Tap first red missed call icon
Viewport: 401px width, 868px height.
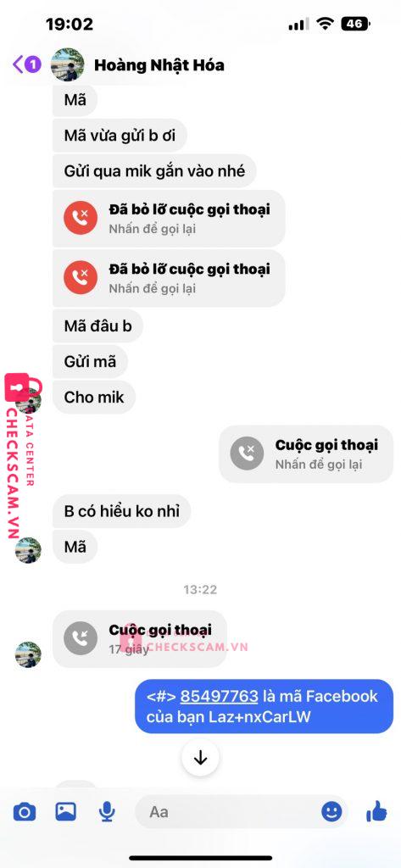pyautogui.click(x=81, y=218)
